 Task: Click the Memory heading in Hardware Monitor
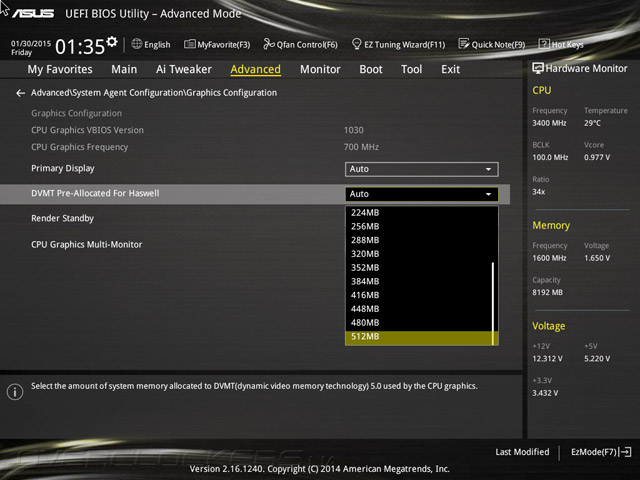[x=551, y=225]
